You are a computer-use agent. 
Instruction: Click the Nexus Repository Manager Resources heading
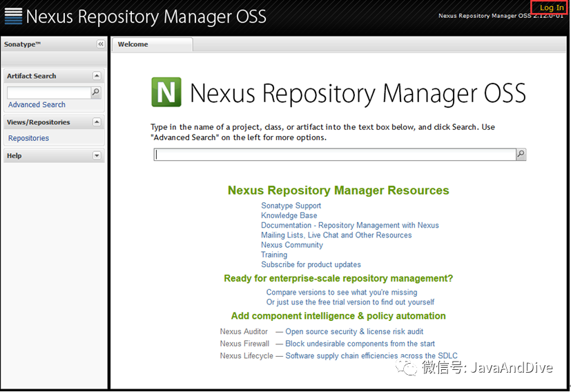click(338, 190)
